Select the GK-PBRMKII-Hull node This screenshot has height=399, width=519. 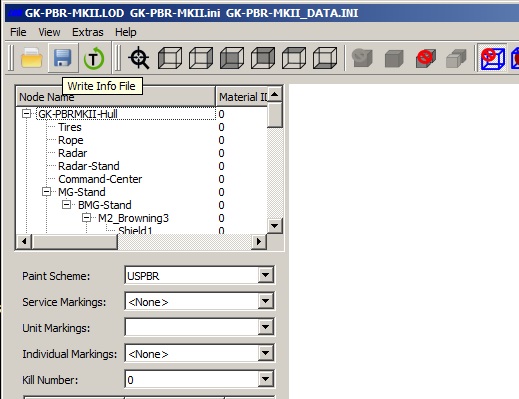[x=78, y=114]
